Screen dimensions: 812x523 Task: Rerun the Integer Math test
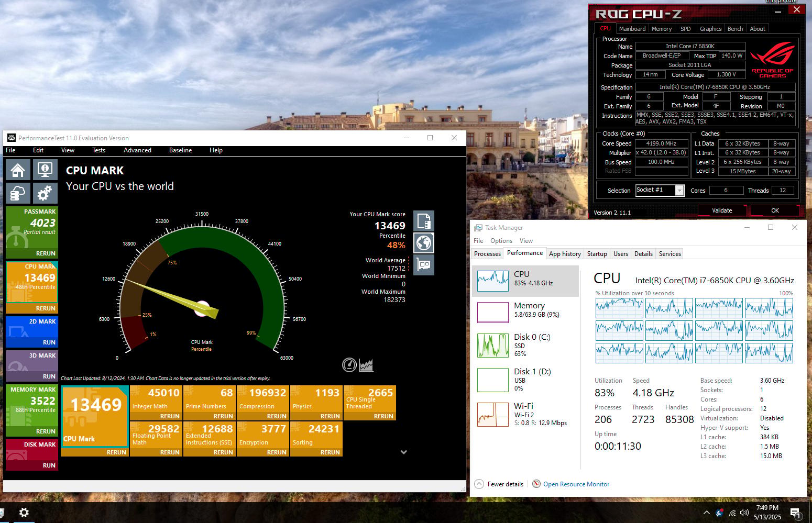[x=170, y=416]
